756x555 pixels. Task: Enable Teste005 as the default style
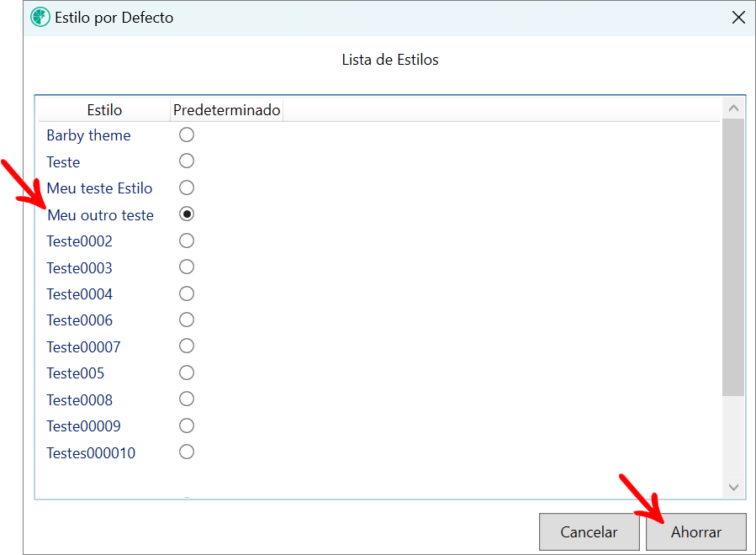[186, 373]
